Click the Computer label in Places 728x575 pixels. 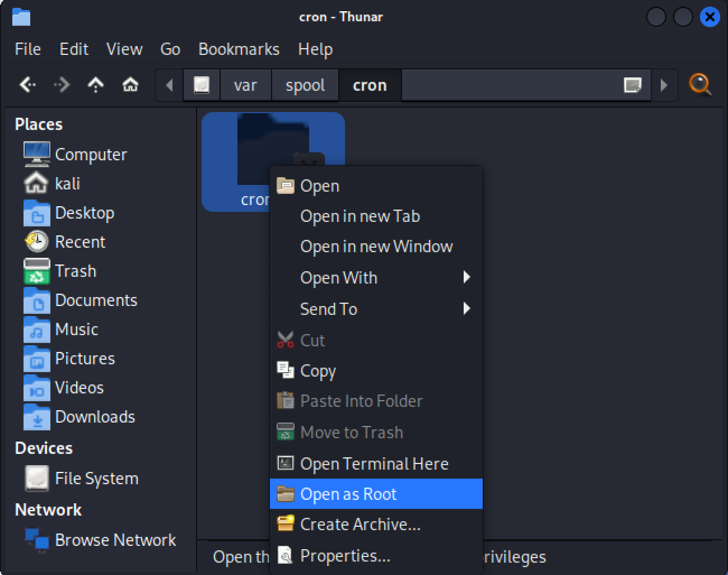click(91, 155)
